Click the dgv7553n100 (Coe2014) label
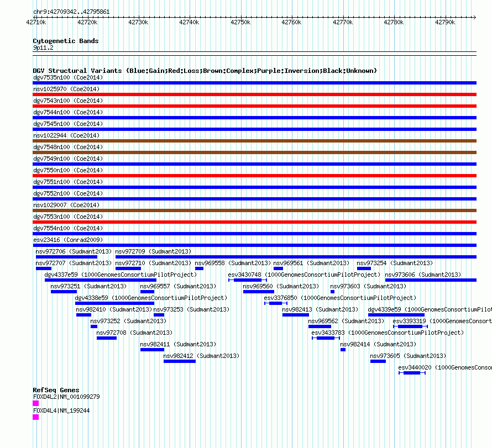The image size is (492, 448). pyautogui.click(x=68, y=217)
